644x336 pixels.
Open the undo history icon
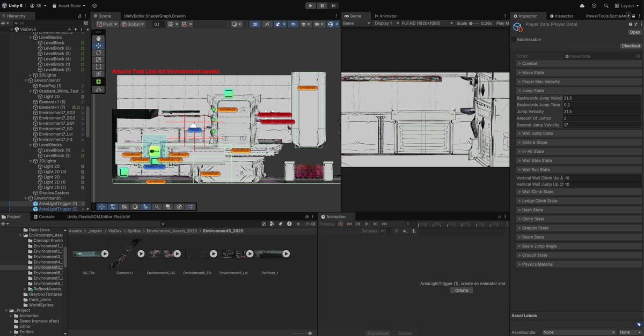(x=594, y=5)
